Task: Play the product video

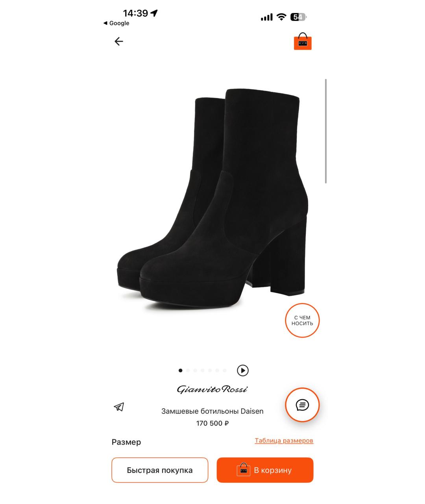Action: coord(243,371)
